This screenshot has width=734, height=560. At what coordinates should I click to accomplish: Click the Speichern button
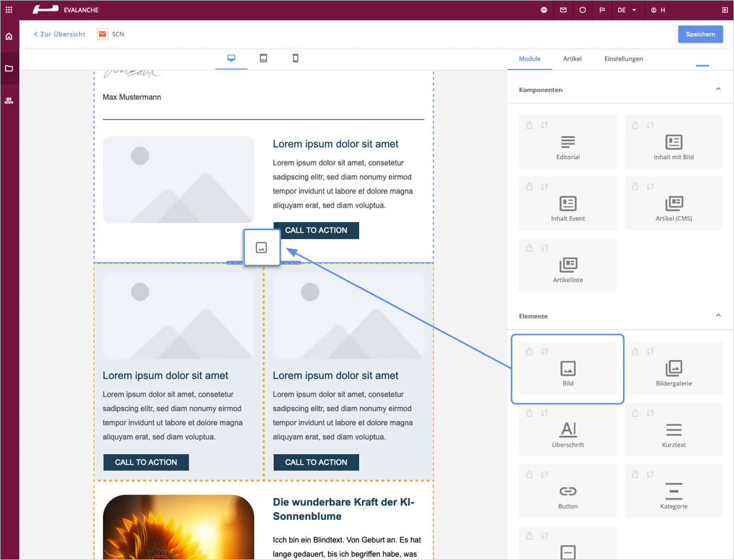click(700, 34)
